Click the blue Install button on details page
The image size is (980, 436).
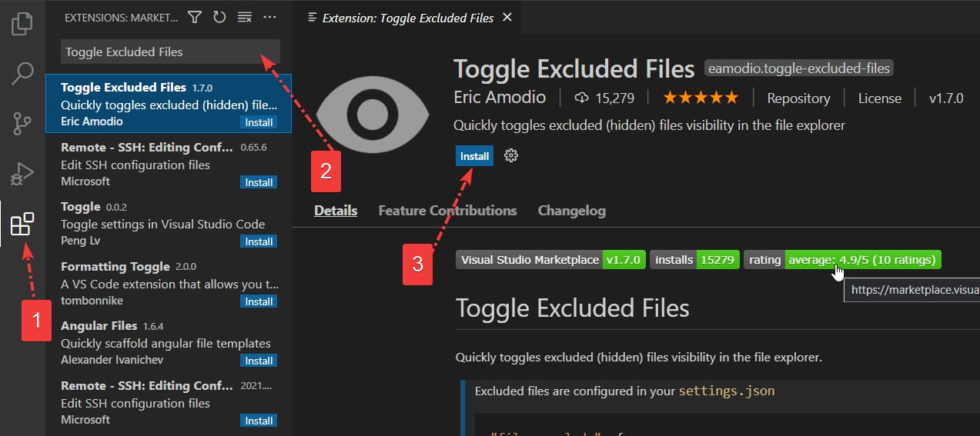(x=474, y=156)
